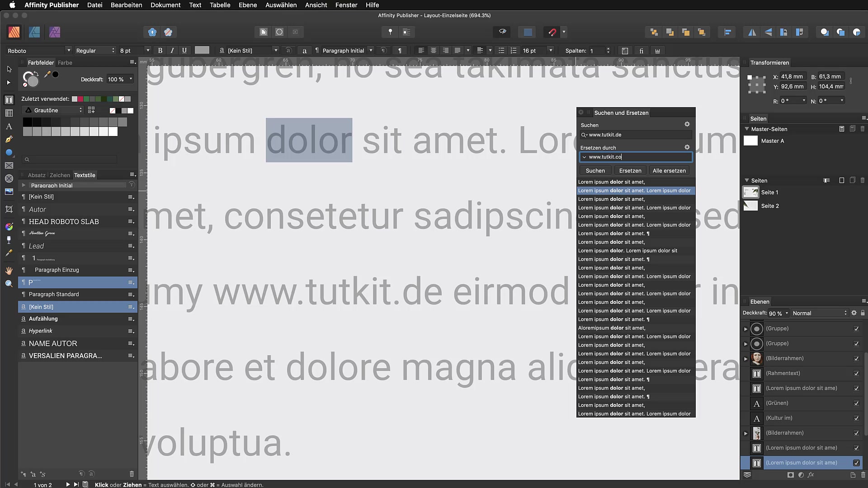Toggle Bold text formatting
This screenshot has height=488, width=868.
pyautogui.click(x=160, y=51)
